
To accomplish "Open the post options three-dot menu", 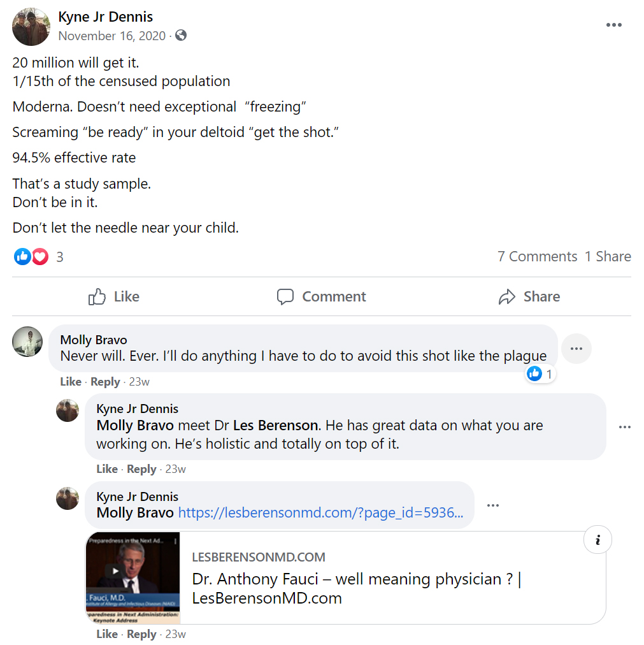I will tap(613, 25).
